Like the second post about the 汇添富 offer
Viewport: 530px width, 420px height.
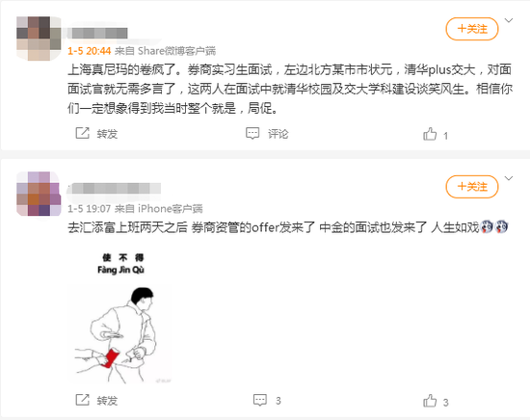pyautogui.click(x=430, y=401)
